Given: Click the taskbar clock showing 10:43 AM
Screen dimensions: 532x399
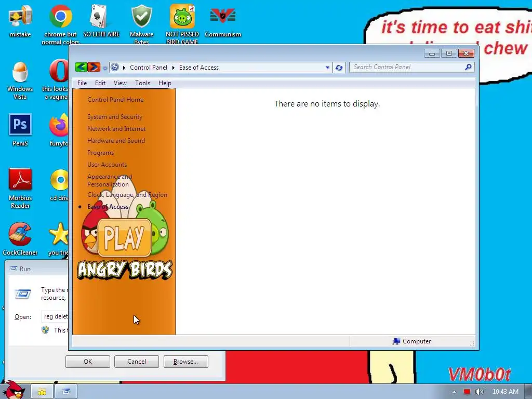Looking at the screenshot, I should tap(505, 392).
